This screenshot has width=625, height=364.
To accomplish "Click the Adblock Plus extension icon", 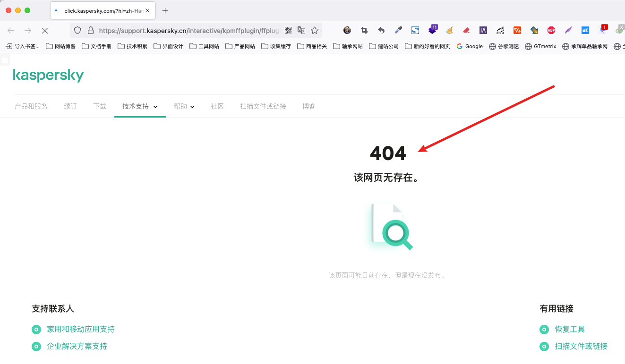I will pyautogui.click(x=551, y=30).
